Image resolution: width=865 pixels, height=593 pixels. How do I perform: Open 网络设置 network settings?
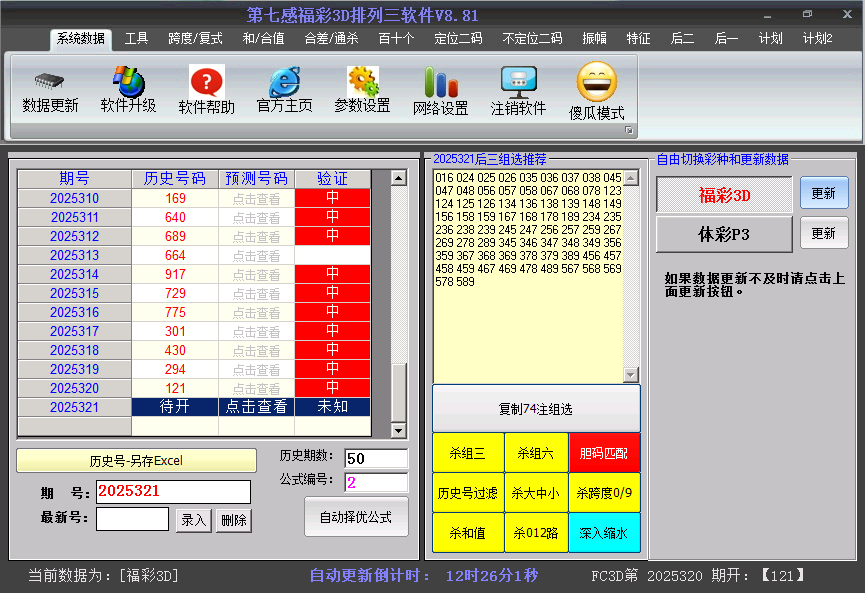(440, 91)
